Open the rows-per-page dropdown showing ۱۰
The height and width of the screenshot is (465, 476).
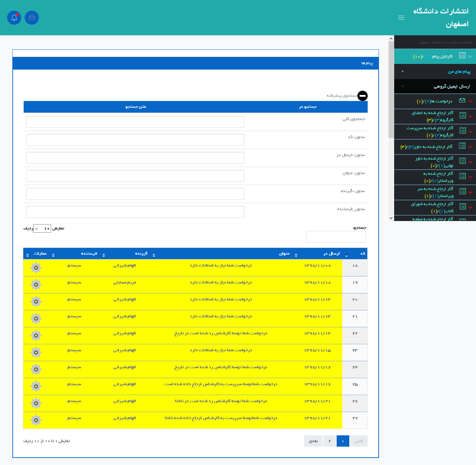[x=42, y=228]
